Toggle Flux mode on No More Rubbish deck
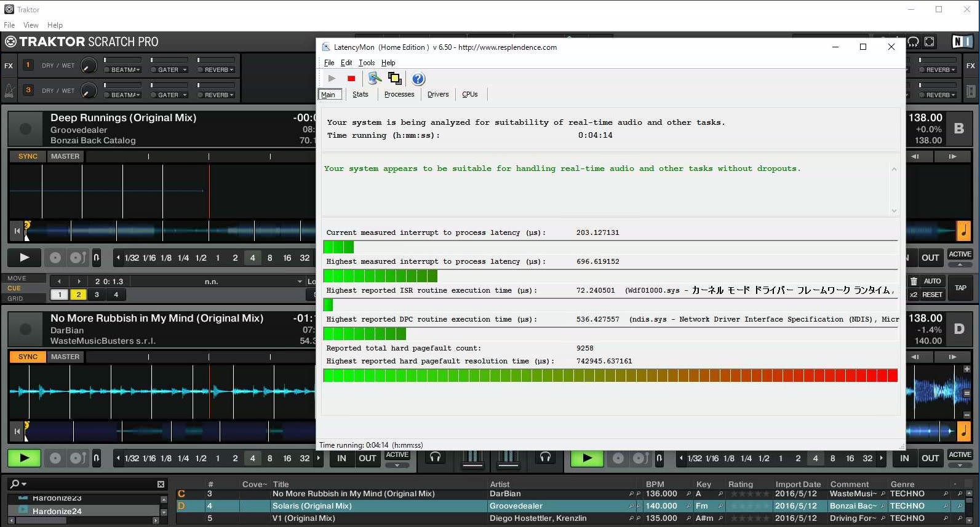 coord(97,458)
